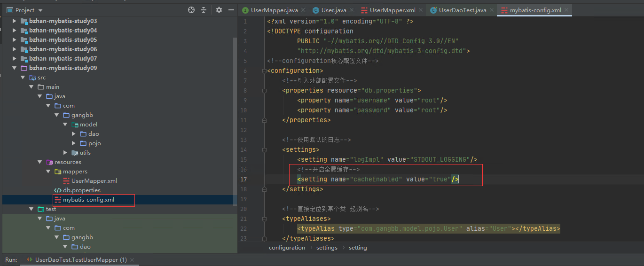This screenshot has height=266, width=644.
Task: Open the UserDaoTest.TestUserMapper run tab
Action: click(x=80, y=260)
